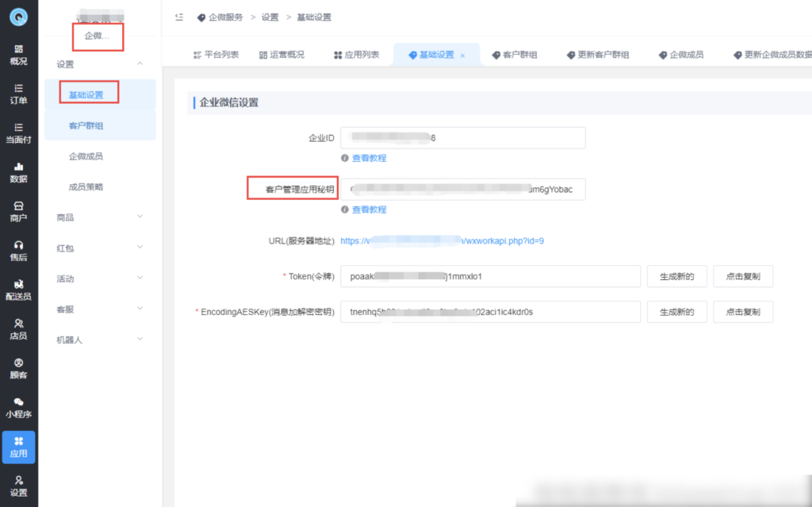Click inside the EncodingAESKey input field
This screenshot has width=812, height=507.
489,312
